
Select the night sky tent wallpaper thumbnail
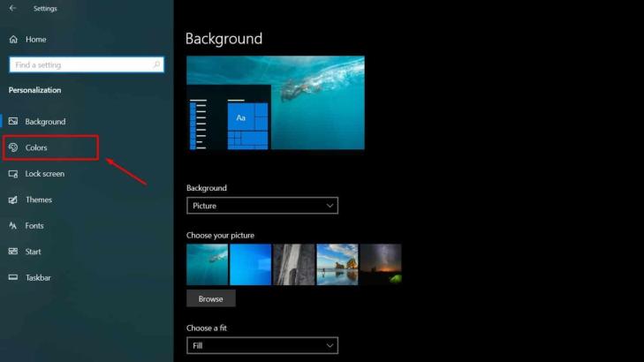point(381,265)
